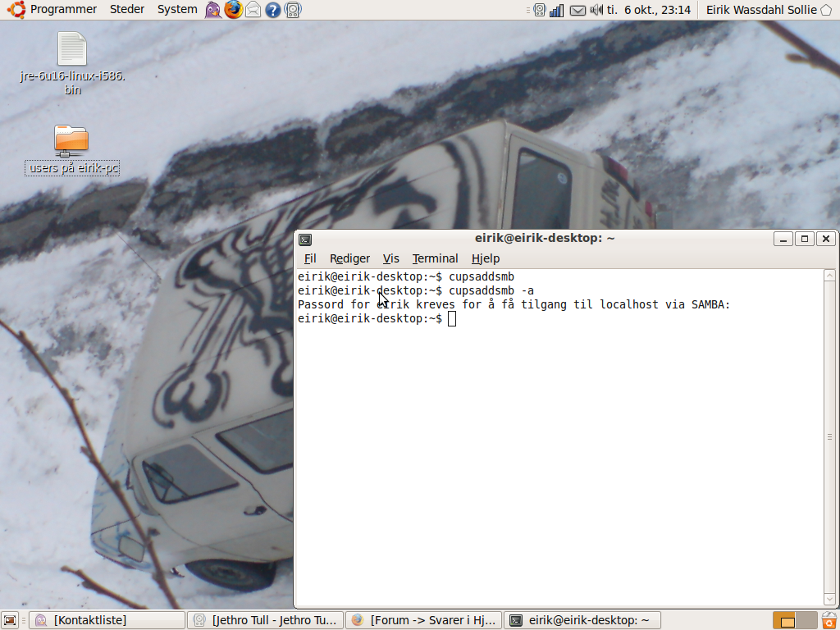Open the System menu in top panel
840x630 pixels.
(177, 10)
